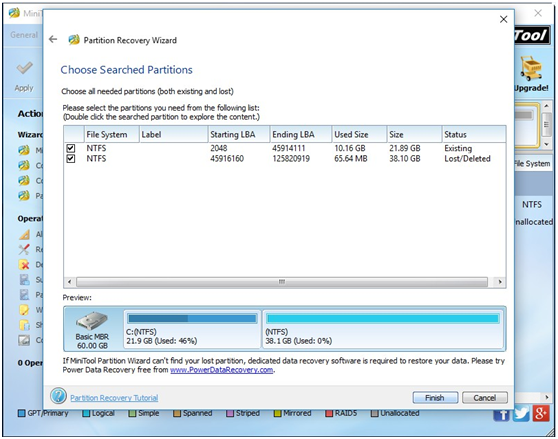Click the main window bottom right scroll arrow

547,397
